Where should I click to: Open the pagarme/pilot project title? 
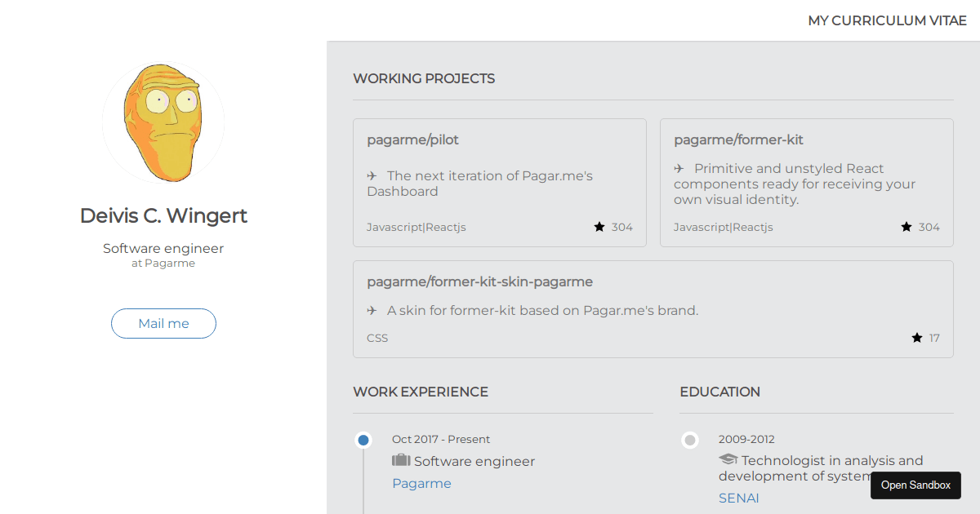[x=412, y=140]
